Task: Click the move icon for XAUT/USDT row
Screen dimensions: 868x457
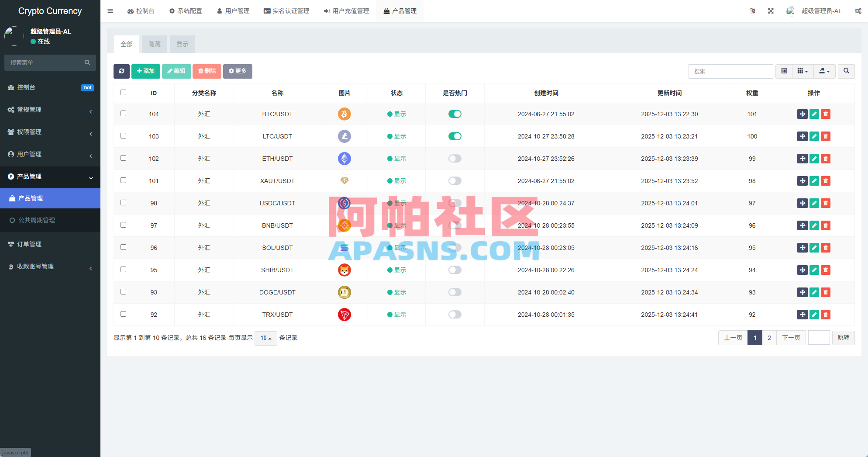Action: pyautogui.click(x=803, y=181)
